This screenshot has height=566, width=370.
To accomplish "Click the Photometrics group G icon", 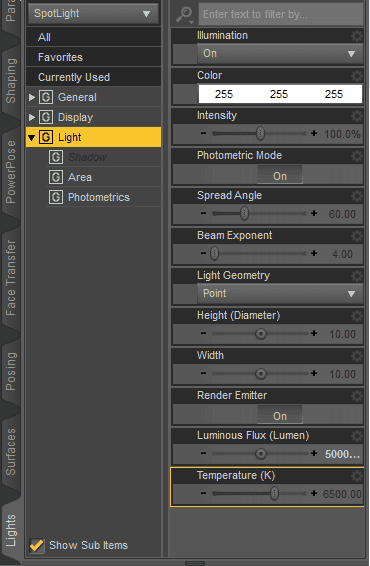I will point(56,197).
